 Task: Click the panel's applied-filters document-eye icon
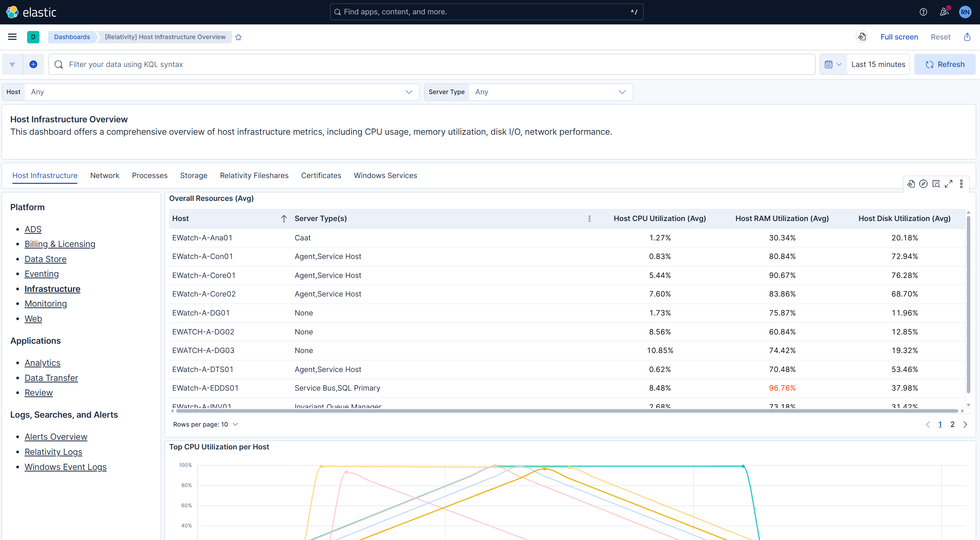(x=911, y=184)
